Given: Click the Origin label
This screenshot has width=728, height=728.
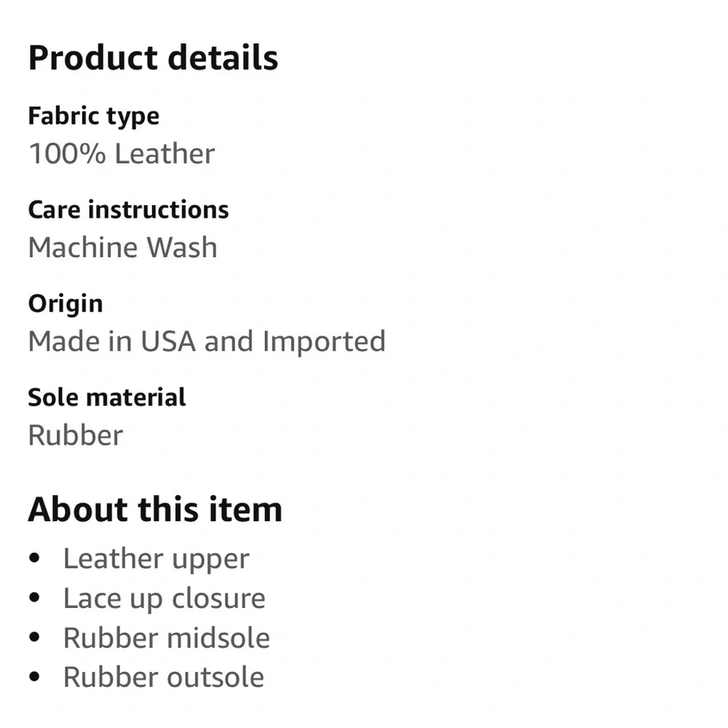Looking at the screenshot, I should [x=66, y=304].
